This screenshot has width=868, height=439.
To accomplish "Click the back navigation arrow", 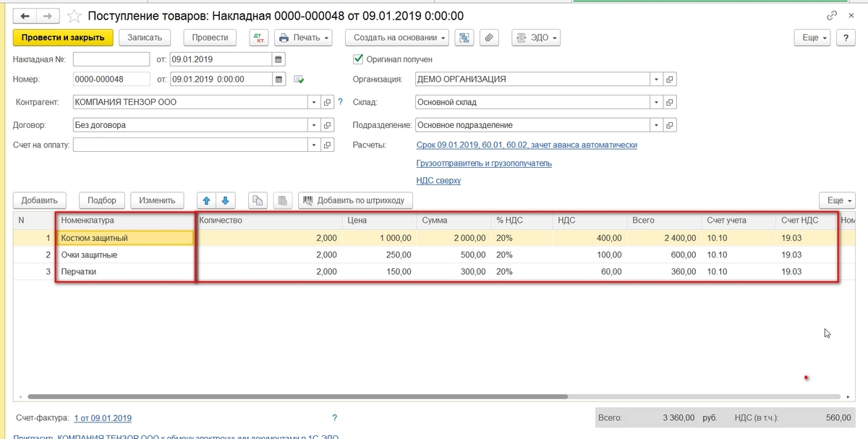I will [25, 15].
